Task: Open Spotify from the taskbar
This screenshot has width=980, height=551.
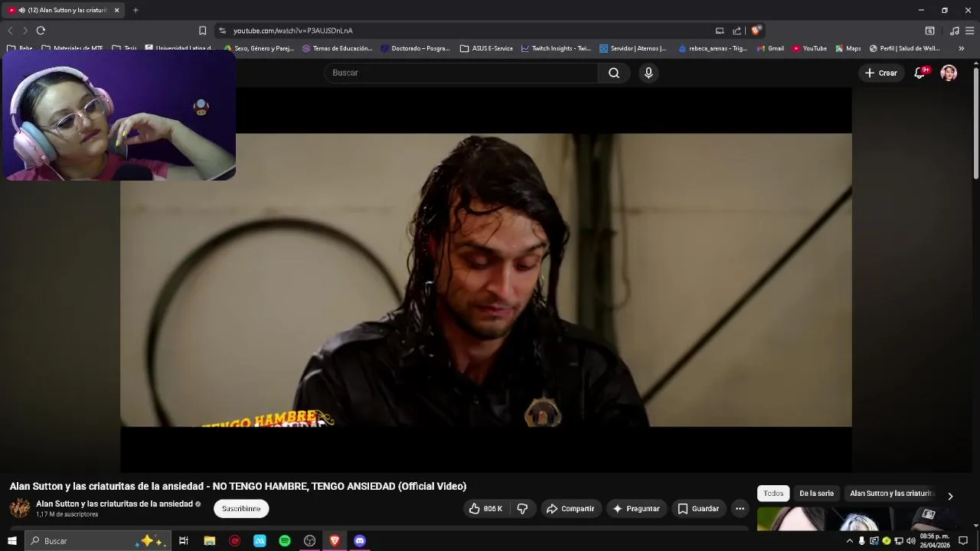Action: point(285,541)
